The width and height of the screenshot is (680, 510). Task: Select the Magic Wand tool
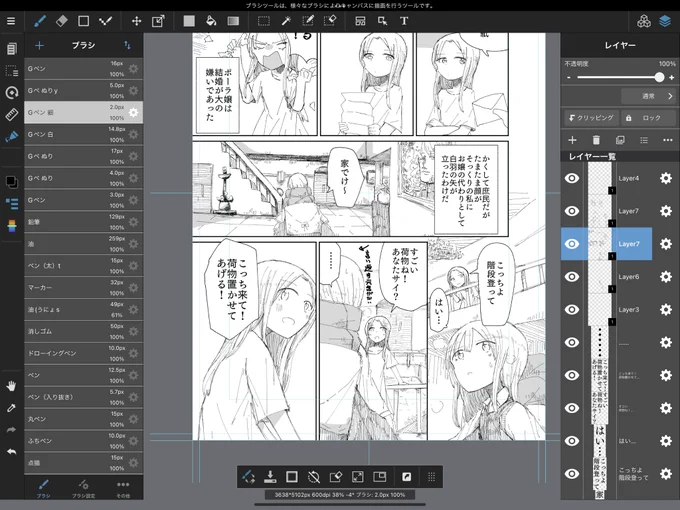pyautogui.click(x=286, y=21)
